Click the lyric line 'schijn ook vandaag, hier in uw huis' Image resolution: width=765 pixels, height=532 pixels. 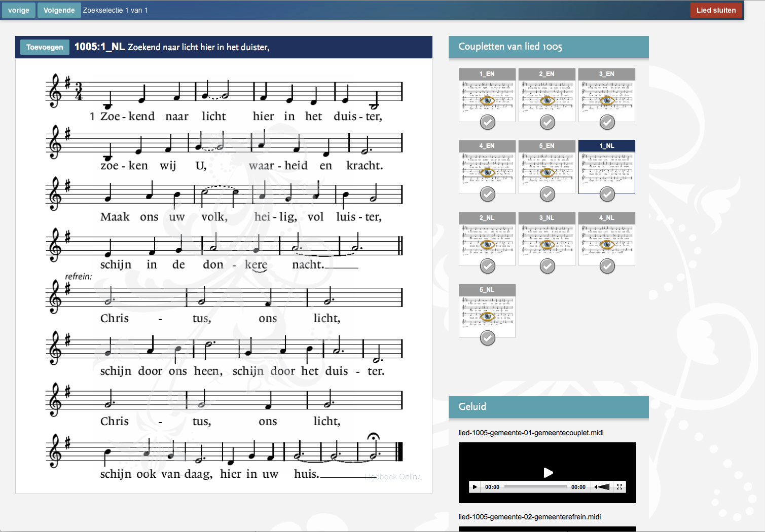tap(210, 474)
